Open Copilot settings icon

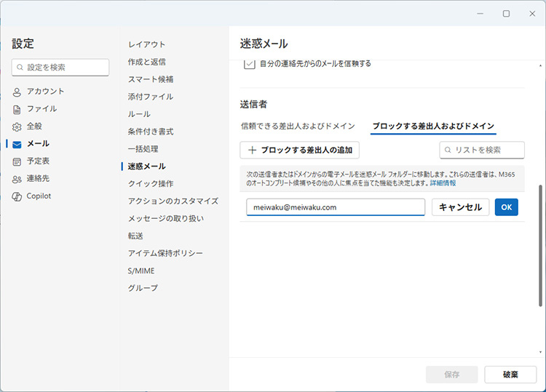pyautogui.click(x=17, y=196)
